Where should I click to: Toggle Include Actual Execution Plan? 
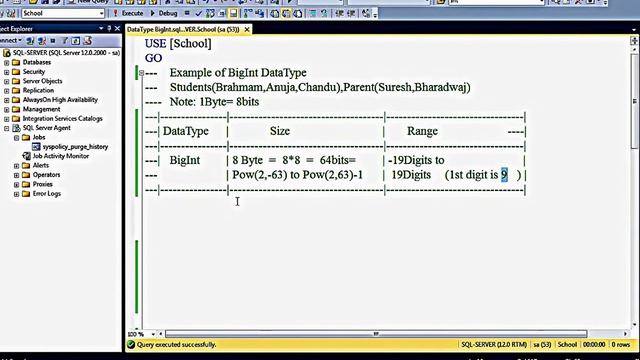point(248,13)
